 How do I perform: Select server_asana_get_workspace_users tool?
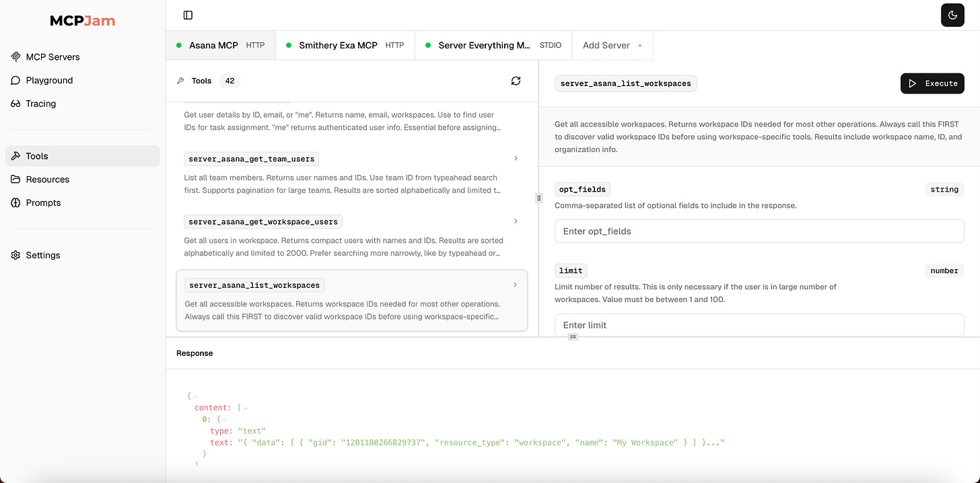[352, 237]
